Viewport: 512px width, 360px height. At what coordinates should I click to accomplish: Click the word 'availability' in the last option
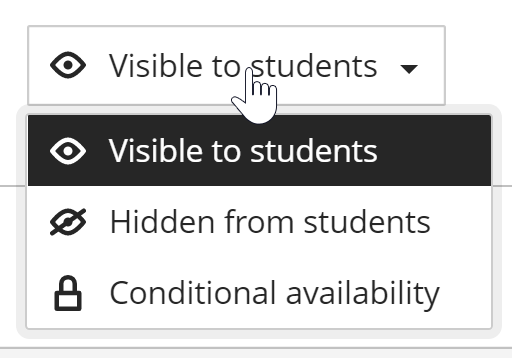pos(363,295)
